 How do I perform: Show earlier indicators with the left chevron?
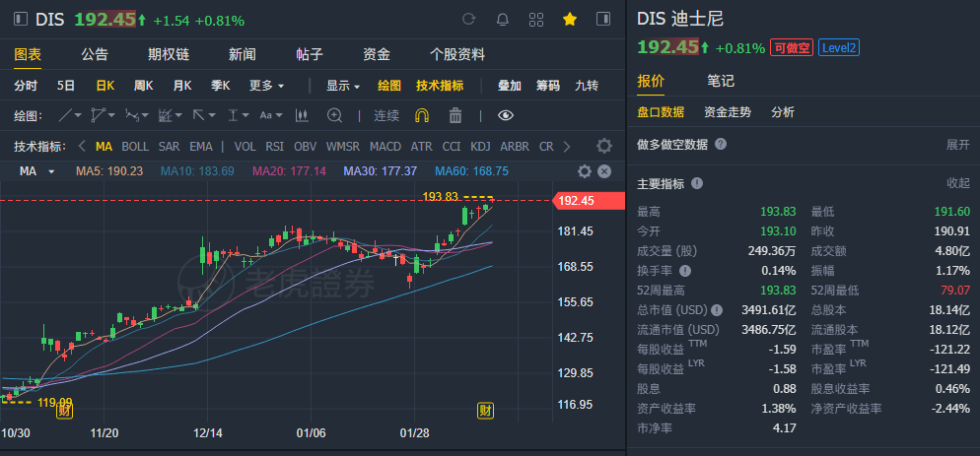pyautogui.click(x=82, y=146)
